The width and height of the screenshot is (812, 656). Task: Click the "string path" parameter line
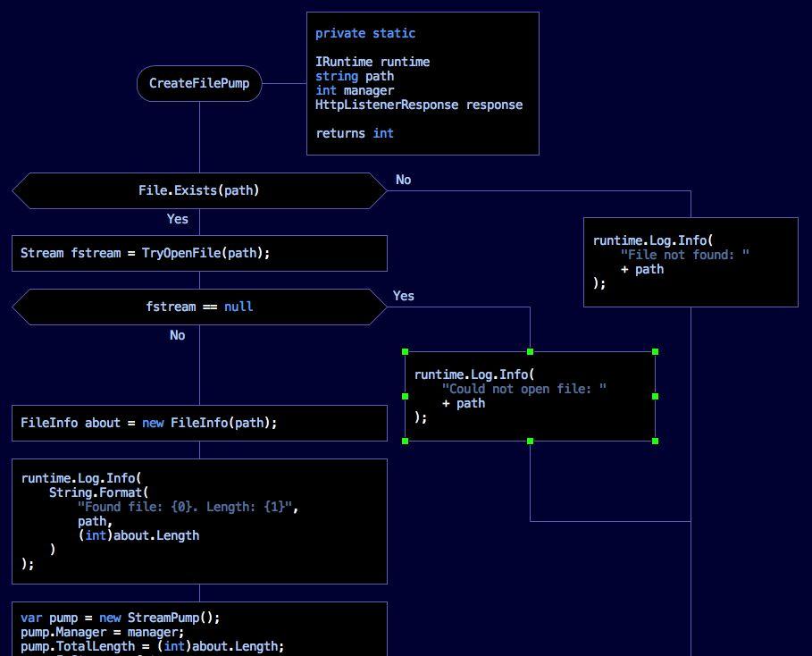pyautogui.click(x=355, y=76)
